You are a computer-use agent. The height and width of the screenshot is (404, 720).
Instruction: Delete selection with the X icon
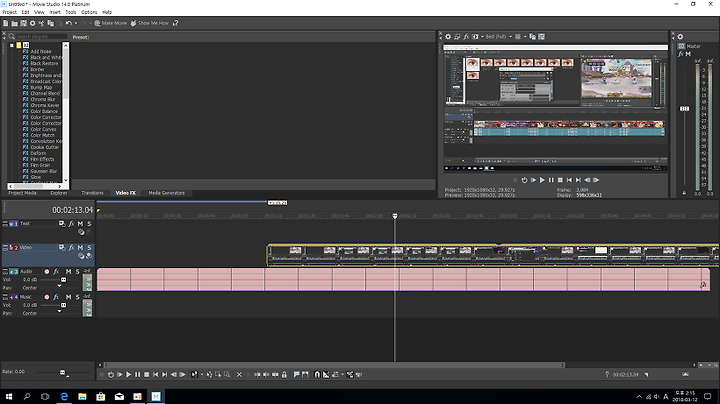click(239, 375)
